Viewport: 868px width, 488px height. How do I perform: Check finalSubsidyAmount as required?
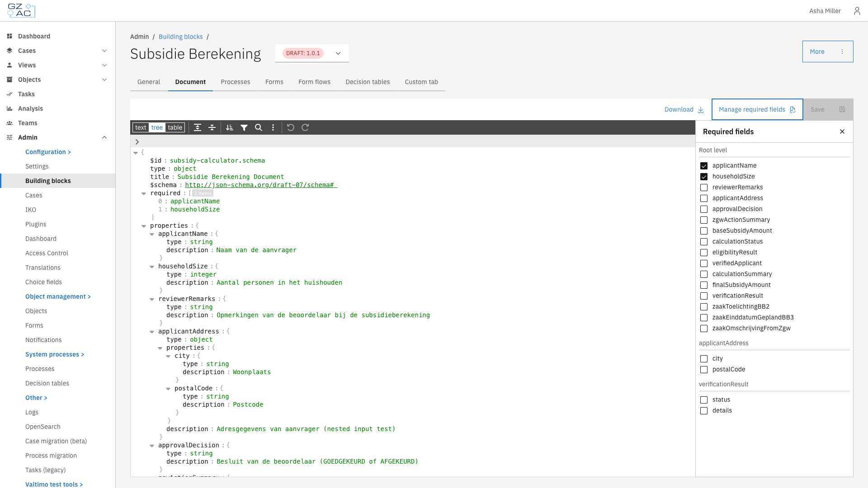[x=704, y=285]
